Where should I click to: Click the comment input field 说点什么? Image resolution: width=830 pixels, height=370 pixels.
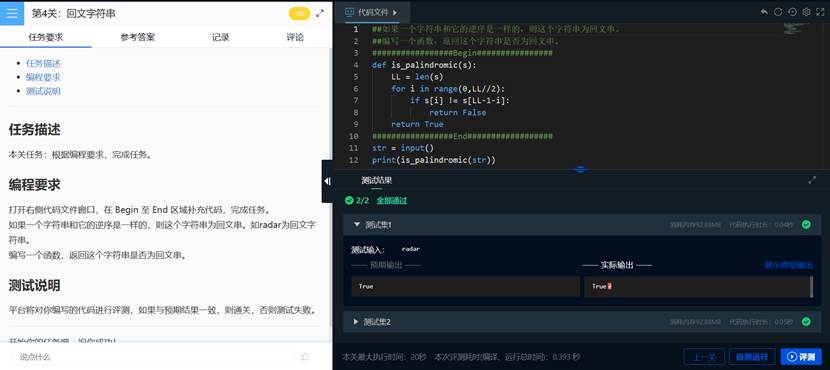click(152, 357)
